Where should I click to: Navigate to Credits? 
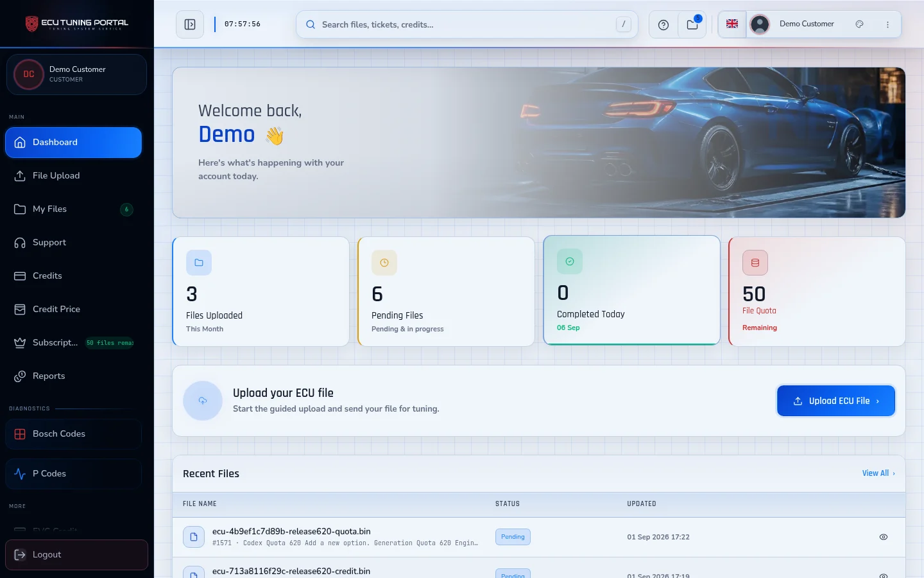pos(73,276)
